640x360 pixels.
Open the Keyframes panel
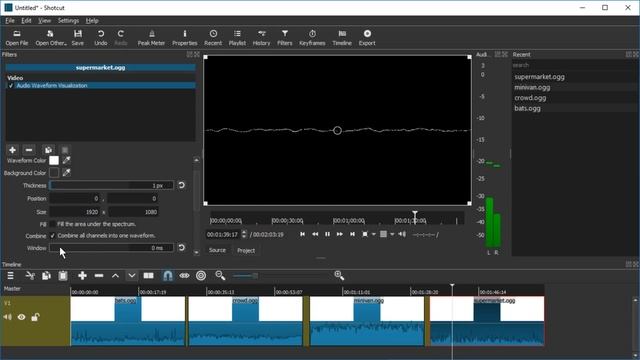(312, 38)
